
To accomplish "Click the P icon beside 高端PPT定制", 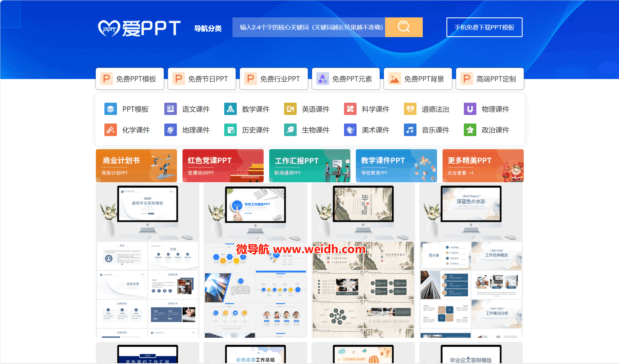I will (467, 79).
